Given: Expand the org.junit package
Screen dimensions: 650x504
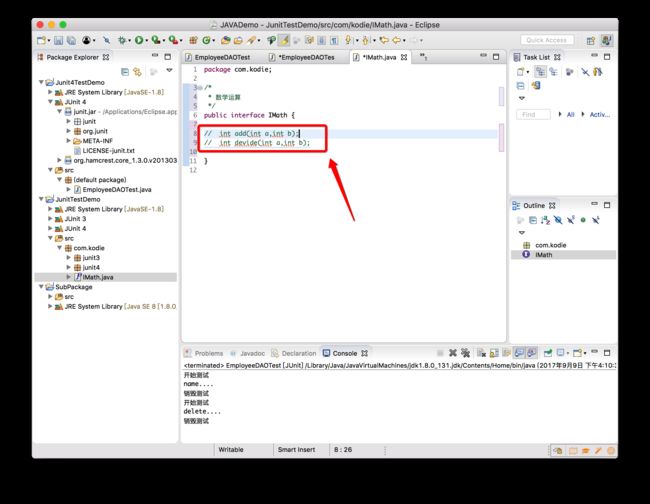Looking at the screenshot, I should pos(68,131).
